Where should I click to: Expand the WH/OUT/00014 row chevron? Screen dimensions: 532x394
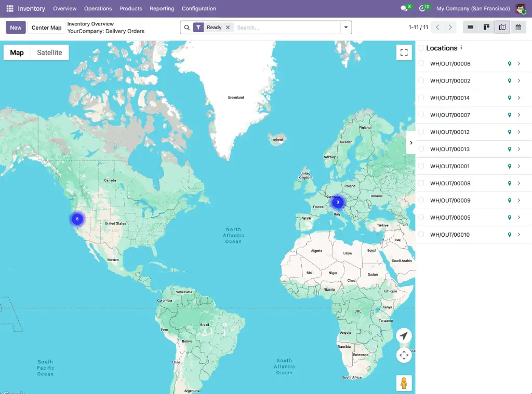[x=519, y=98]
